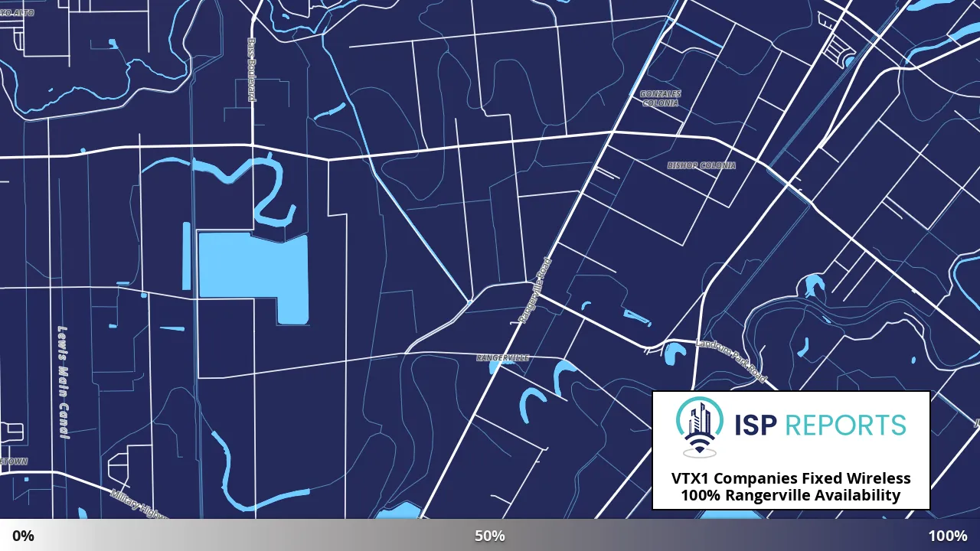This screenshot has width=980, height=551.
Task: Click the 100% label at the scale's end
Action: (x=948, y=536)
